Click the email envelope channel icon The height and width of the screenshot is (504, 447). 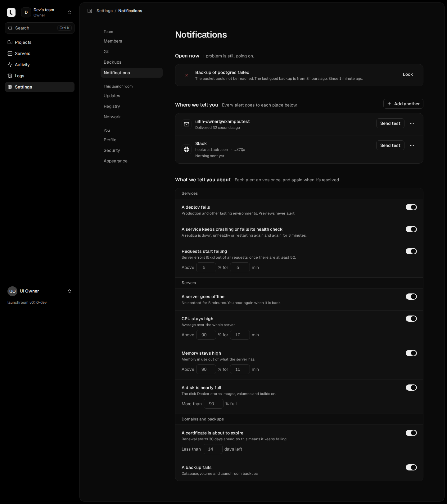click(187, 124)
